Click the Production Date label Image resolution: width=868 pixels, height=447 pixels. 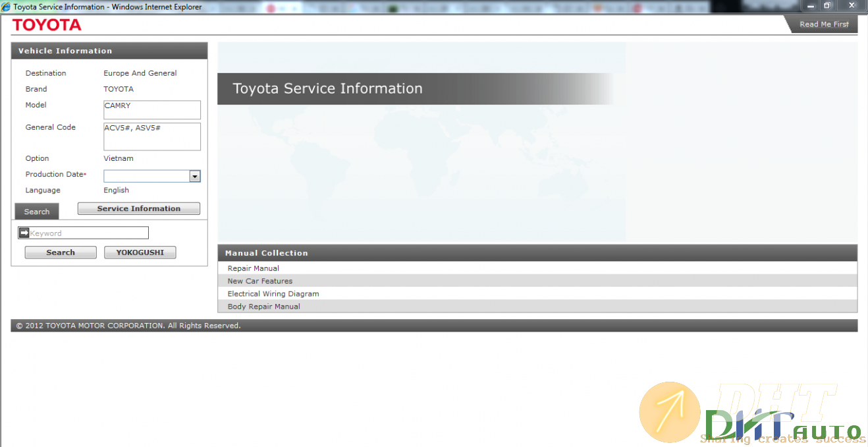55,174
